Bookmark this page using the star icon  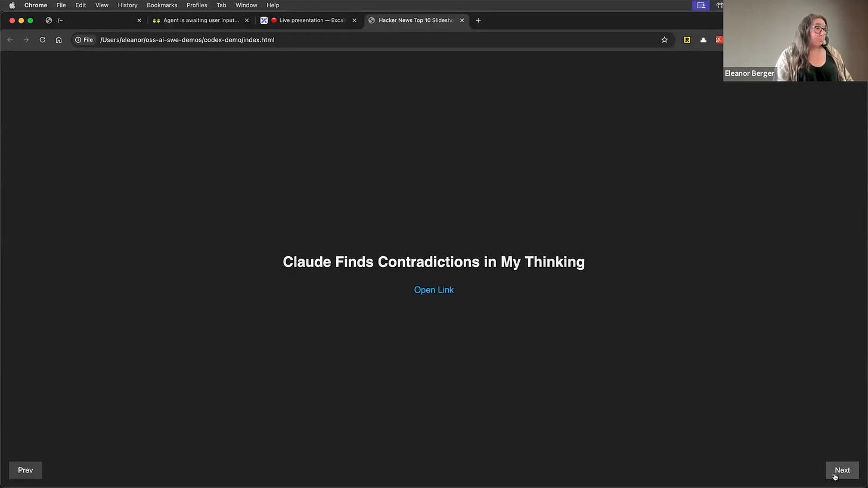point(664,39)
